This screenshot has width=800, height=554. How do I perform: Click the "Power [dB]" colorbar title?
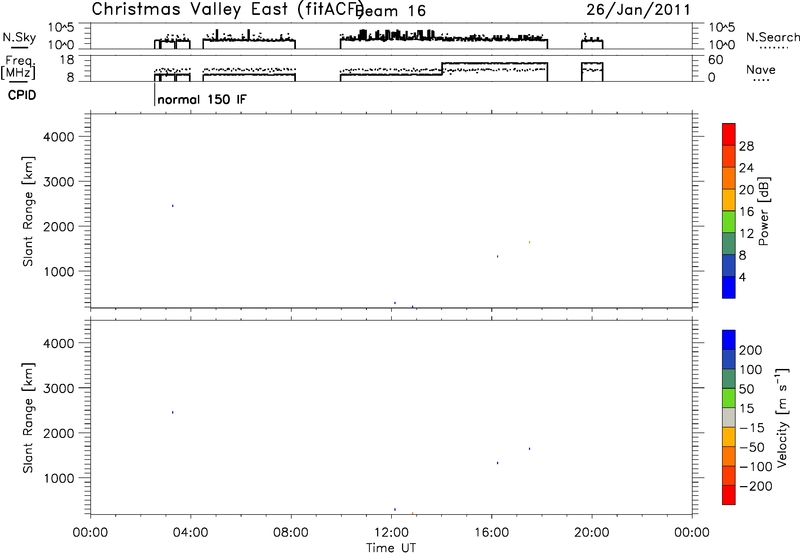[x=763, y=211]
